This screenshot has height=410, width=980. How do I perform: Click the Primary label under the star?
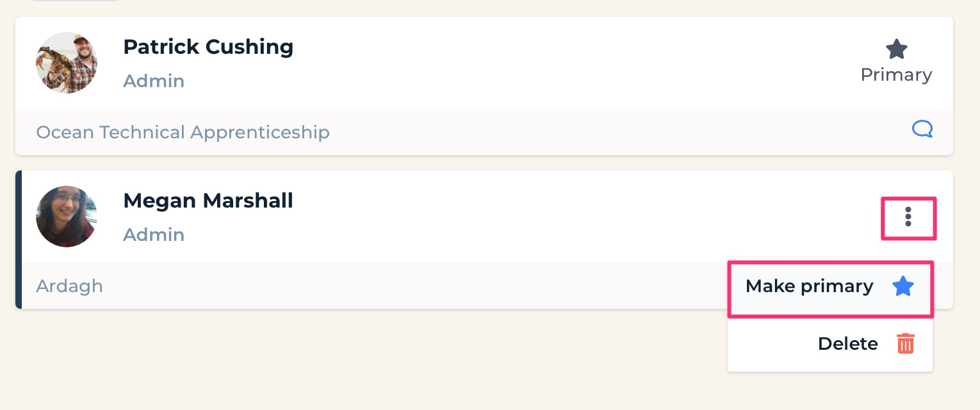tap(896, 75)
